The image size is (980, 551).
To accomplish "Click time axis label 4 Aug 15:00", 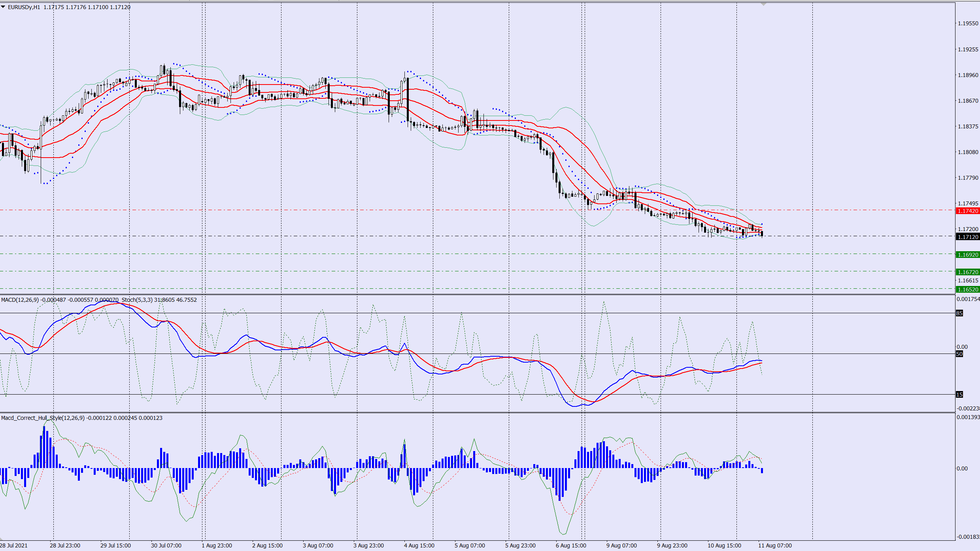I will click(x=419, y=545).
